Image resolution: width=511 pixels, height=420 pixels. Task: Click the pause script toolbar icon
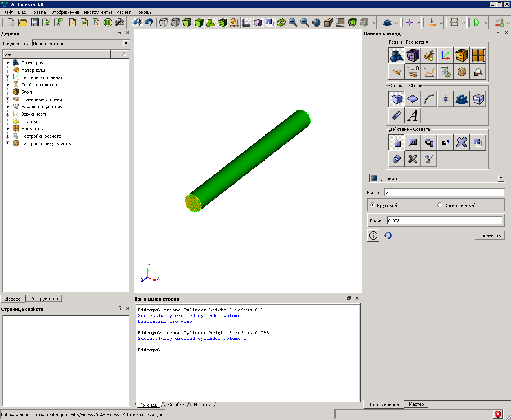click(107, 22)
